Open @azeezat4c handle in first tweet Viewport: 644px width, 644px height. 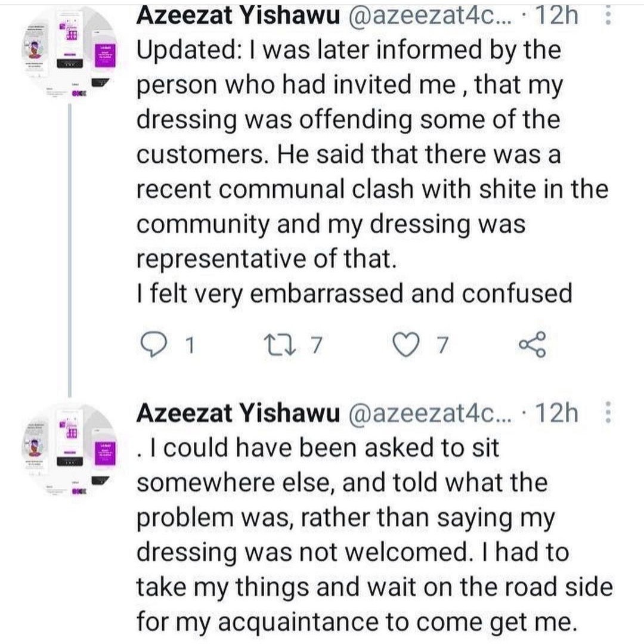[431, 17]
